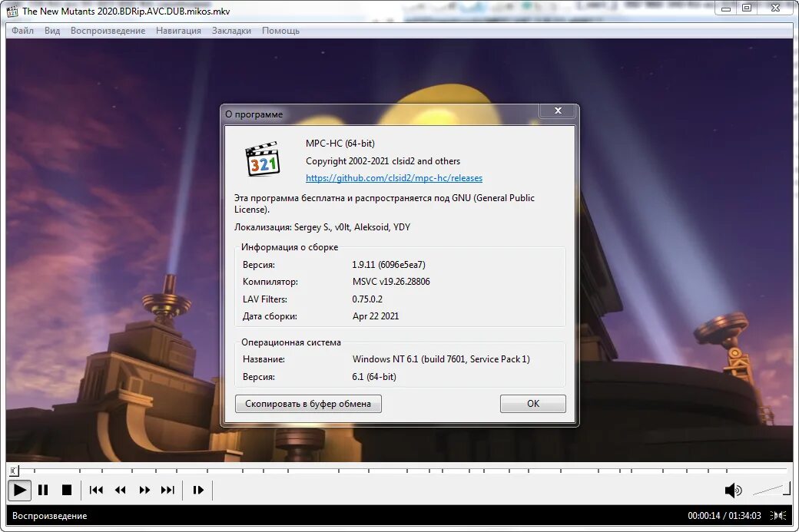Increase playback speed with fast-forward icon

click(144, 491)
